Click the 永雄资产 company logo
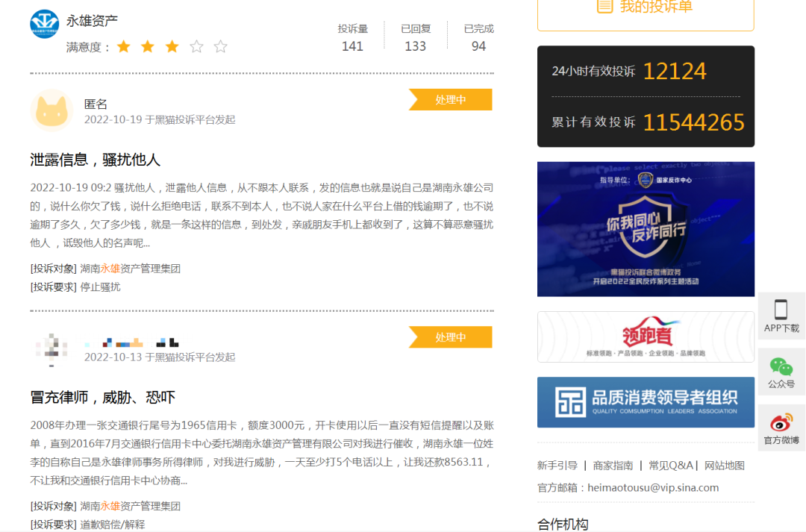This screenshot has width=806, height=532. coord(44,24)
